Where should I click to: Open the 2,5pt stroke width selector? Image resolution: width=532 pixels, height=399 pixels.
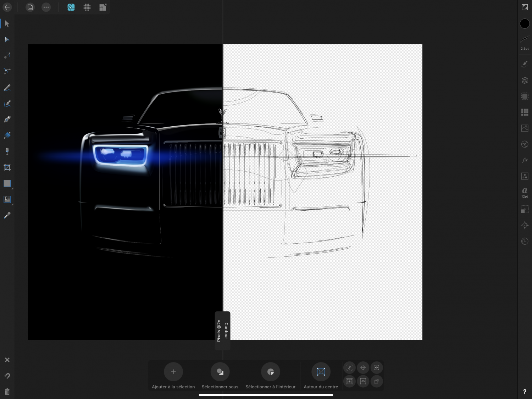click(x=525, y=43)
